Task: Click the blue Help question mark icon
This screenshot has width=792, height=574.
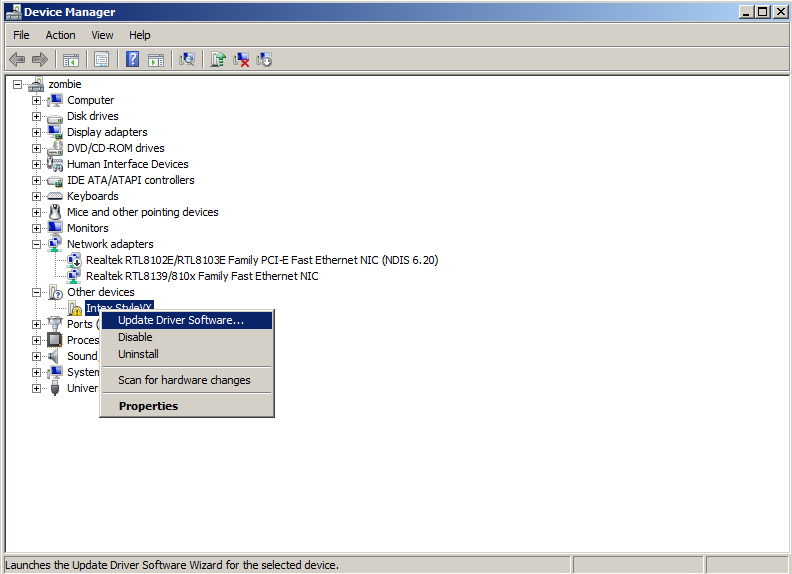Action: point(132,60)
